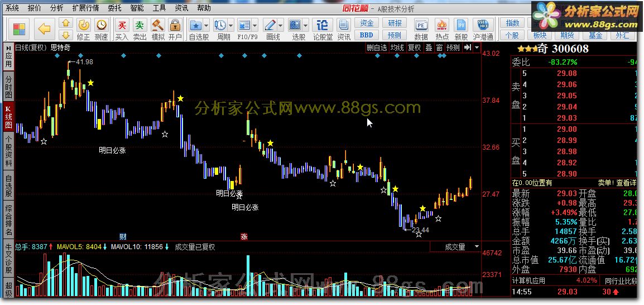644x305 pixels.
Task: Expand the F10/F9 dropdown arrow
Action: pos(254,26)
